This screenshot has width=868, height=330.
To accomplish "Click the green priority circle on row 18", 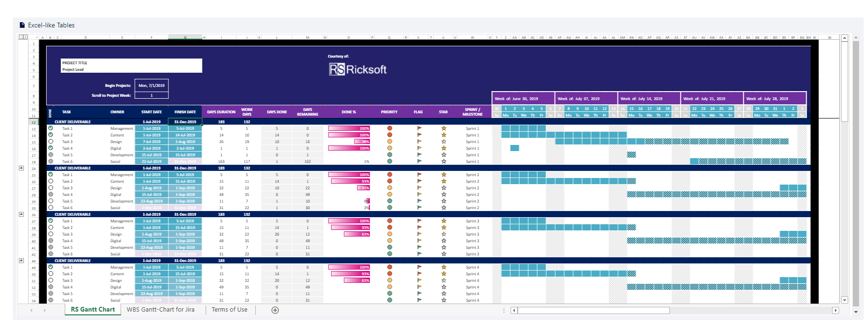I will point(390,161).
